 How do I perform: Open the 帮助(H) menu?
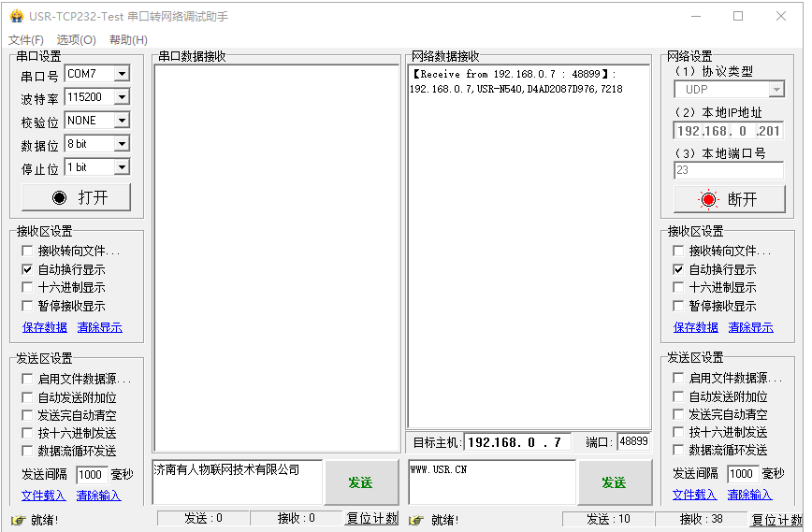click(x=128, y=40)
